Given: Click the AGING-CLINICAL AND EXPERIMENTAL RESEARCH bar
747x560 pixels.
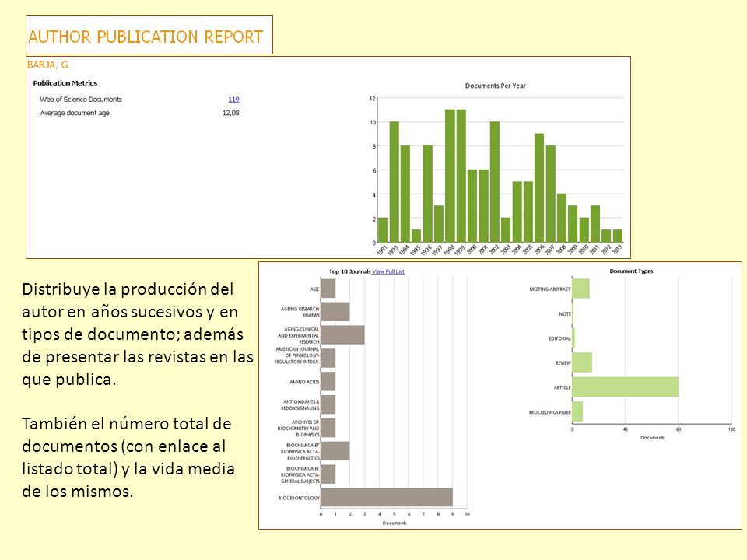Looking at the screenshot, I should click(342, 334).
